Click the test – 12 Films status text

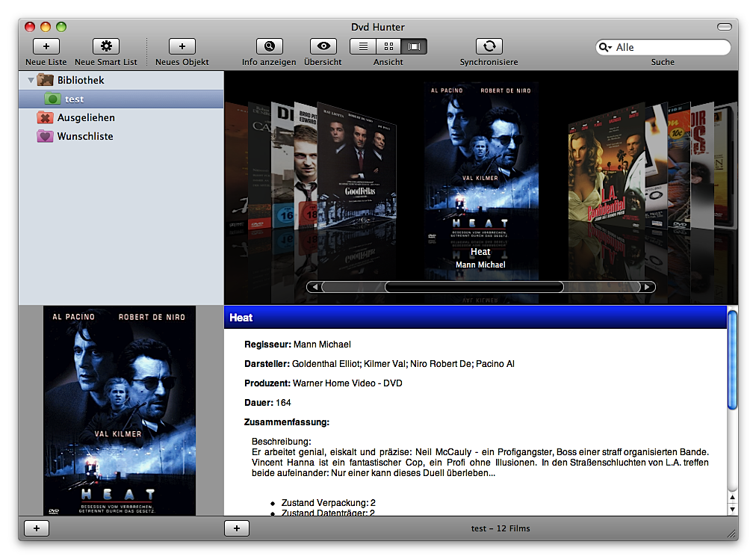[501, 528]
